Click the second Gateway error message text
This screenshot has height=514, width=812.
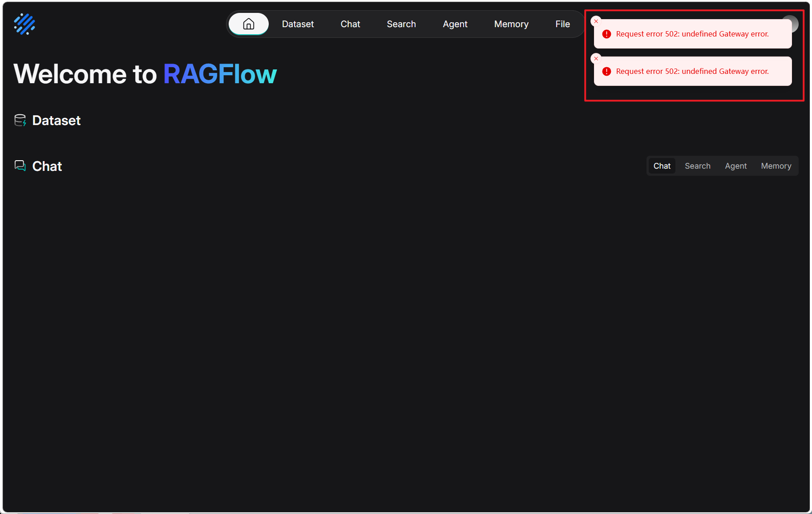click(x=692, y=72)
